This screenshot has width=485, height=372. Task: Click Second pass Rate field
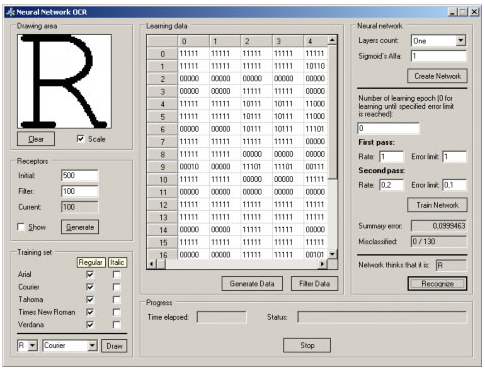pyautogui.click(x=391, y=185)
